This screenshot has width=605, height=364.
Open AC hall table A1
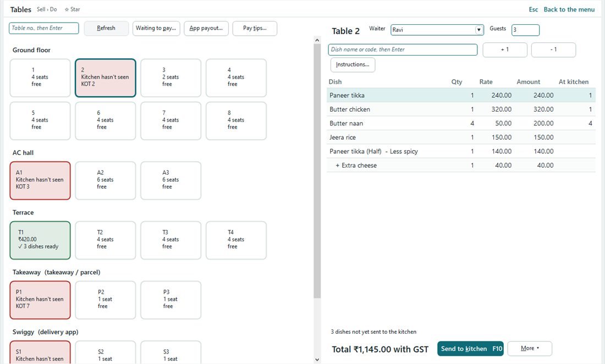pos(40,180)
